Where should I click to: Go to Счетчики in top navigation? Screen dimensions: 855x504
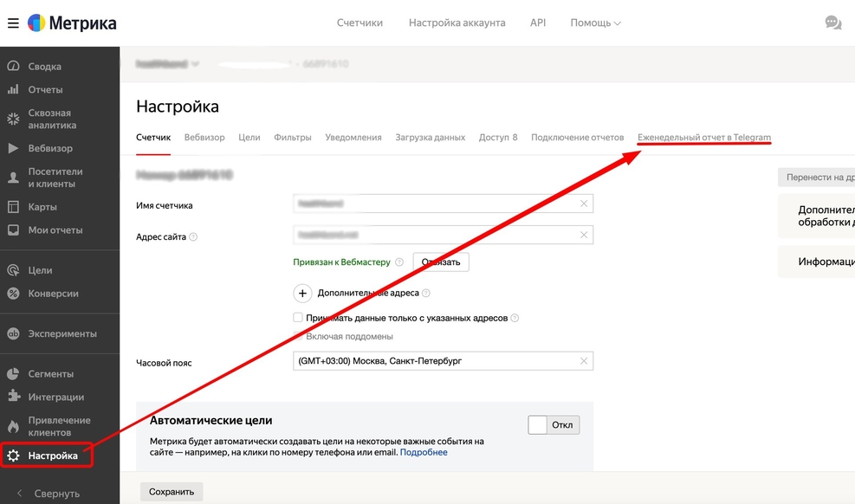point(359,23)
